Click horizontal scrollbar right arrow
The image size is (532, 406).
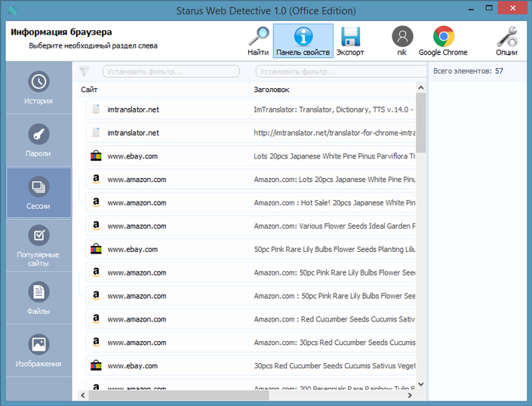tap(410, 395)
